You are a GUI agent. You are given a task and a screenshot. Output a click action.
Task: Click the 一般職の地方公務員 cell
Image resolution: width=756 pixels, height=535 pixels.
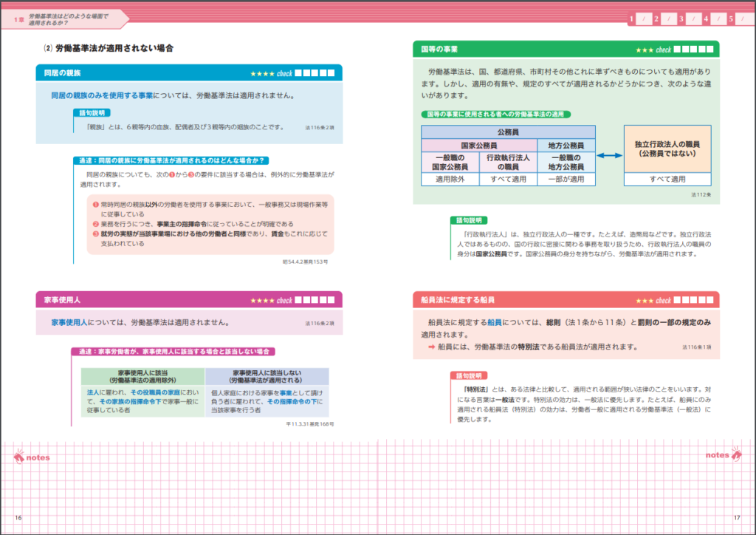566,162
